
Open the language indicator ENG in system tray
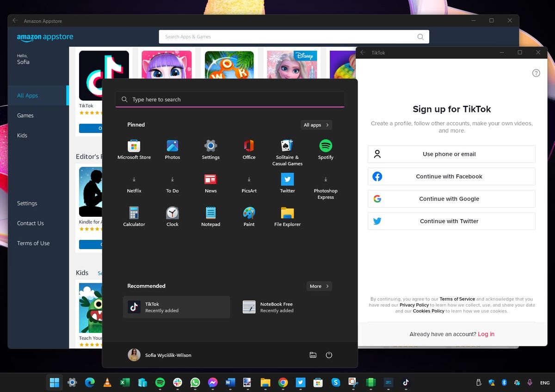545,382
